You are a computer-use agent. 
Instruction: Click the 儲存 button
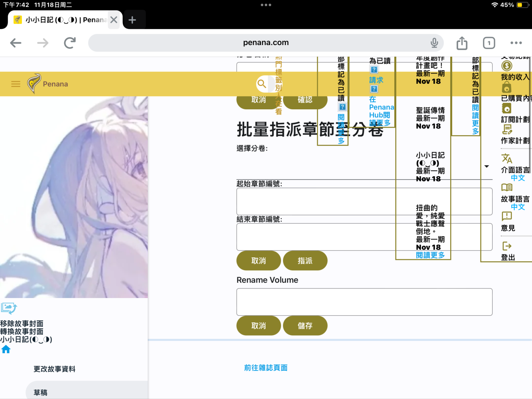click(305, 326)
